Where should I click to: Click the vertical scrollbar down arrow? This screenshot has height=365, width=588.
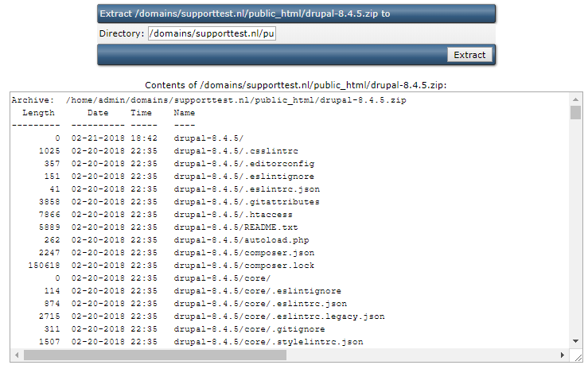click(575, 341)
